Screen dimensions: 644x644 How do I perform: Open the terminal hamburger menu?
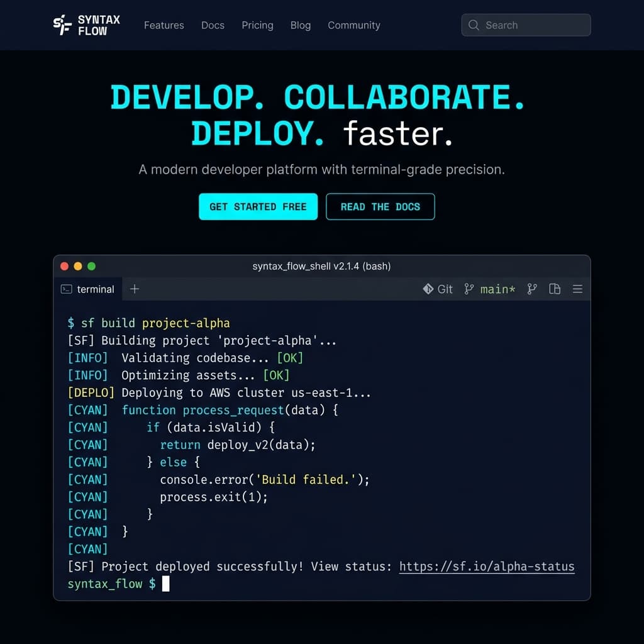pyautogui.click(x=577, y=289)
